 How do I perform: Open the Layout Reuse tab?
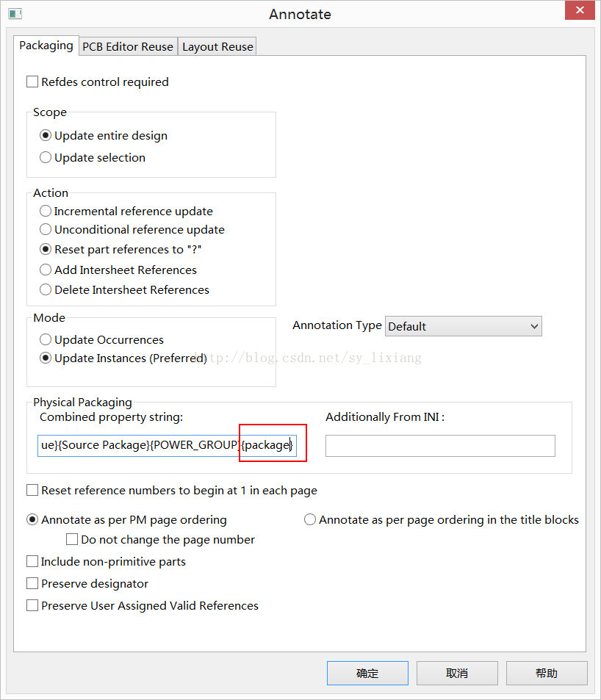point(217,46)
